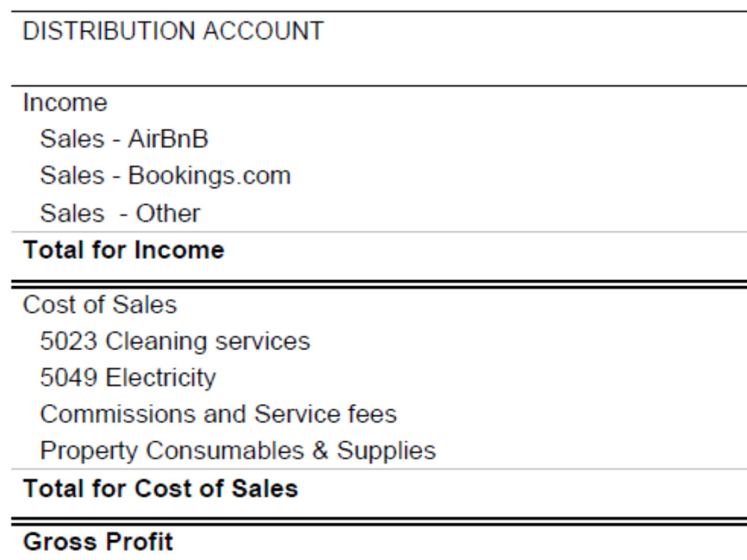747x560 pixels.
Task: Click the 5049 account number
Action: click(x=69, y=378)
